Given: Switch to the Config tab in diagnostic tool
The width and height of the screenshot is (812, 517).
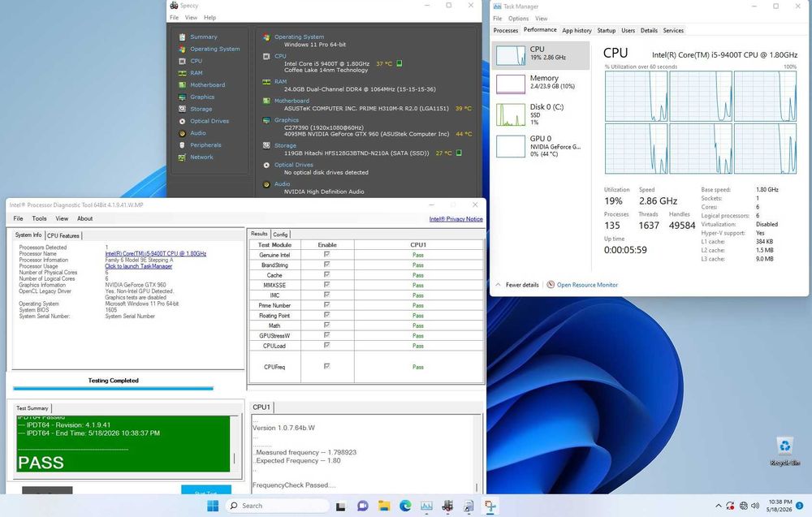Looking at the screenshot, I should (280, 235).
